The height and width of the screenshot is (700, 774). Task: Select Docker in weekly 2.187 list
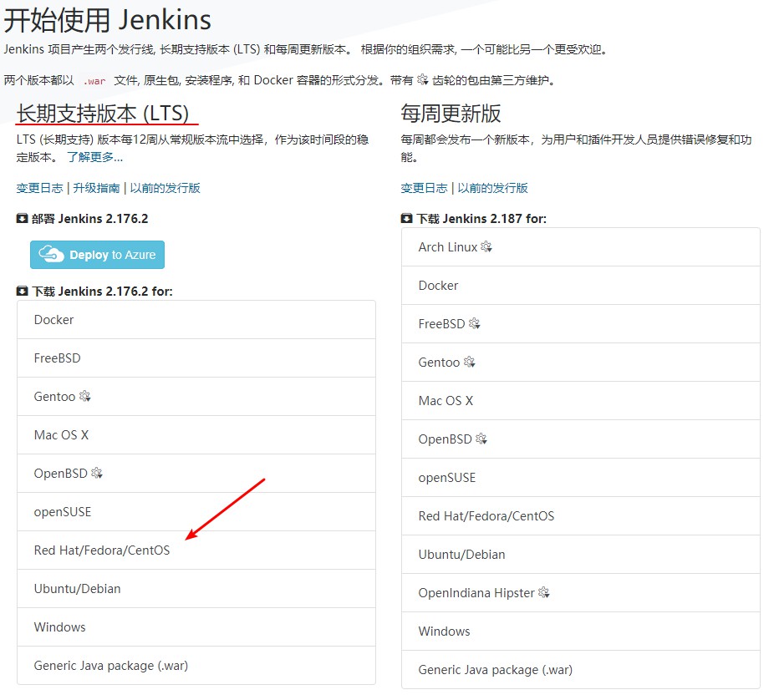581,286
